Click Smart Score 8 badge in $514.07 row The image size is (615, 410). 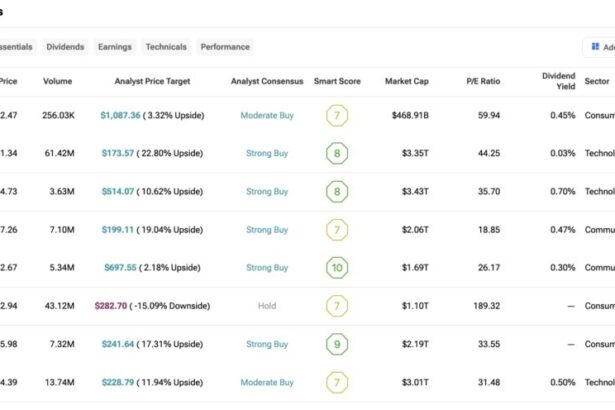pyautogui.click(x=337, y=192)
